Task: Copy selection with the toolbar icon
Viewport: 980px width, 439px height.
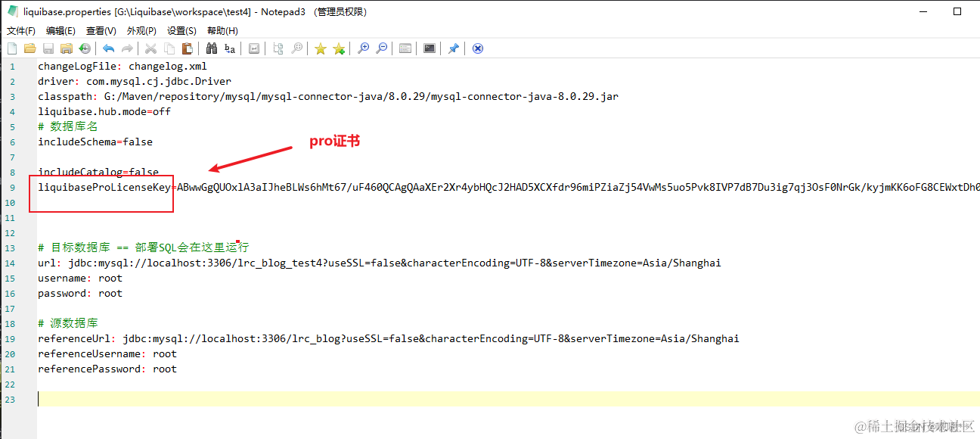Action: (x=169, y=48)
